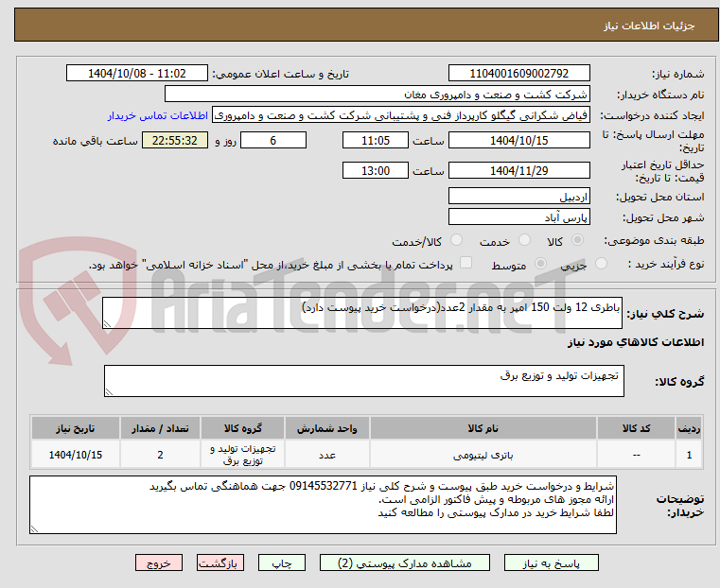The width and height of the screenshot is (720, 588).
Task: Click the resize handle of شرح کلی نیاز box
Action: pos(108,324)
